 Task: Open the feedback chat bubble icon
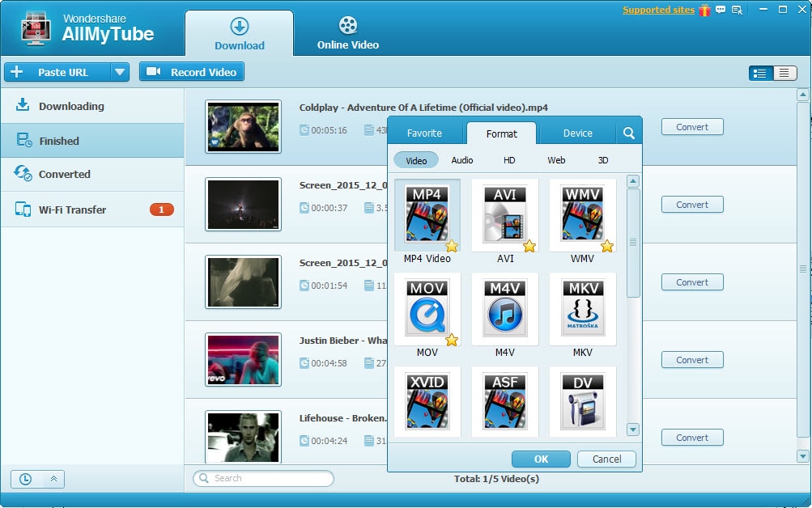(721, 10)
